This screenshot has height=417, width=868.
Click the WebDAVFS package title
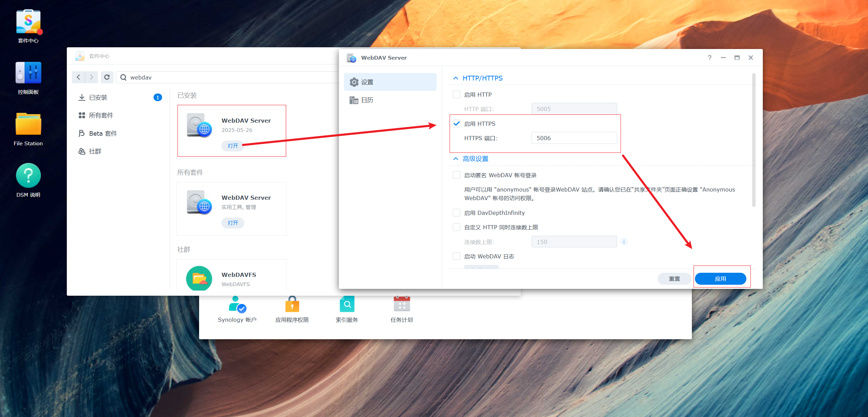pyautogui.click(x=239, y=275)
